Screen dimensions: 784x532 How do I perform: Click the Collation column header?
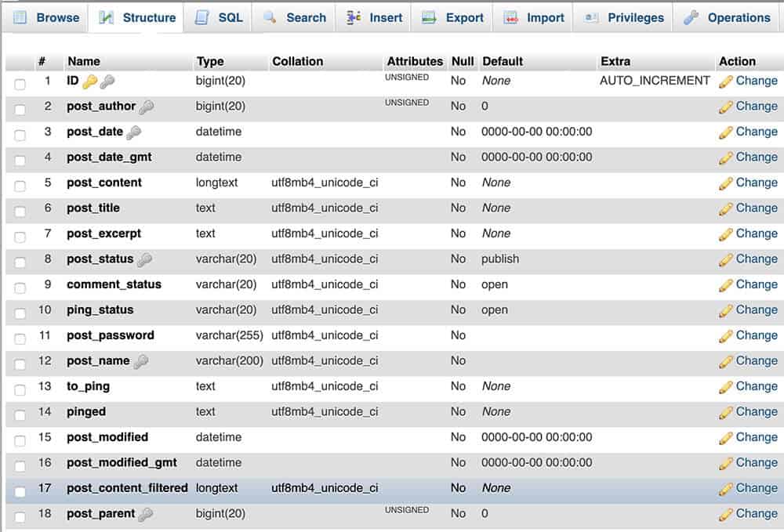[x=297, y=61]
